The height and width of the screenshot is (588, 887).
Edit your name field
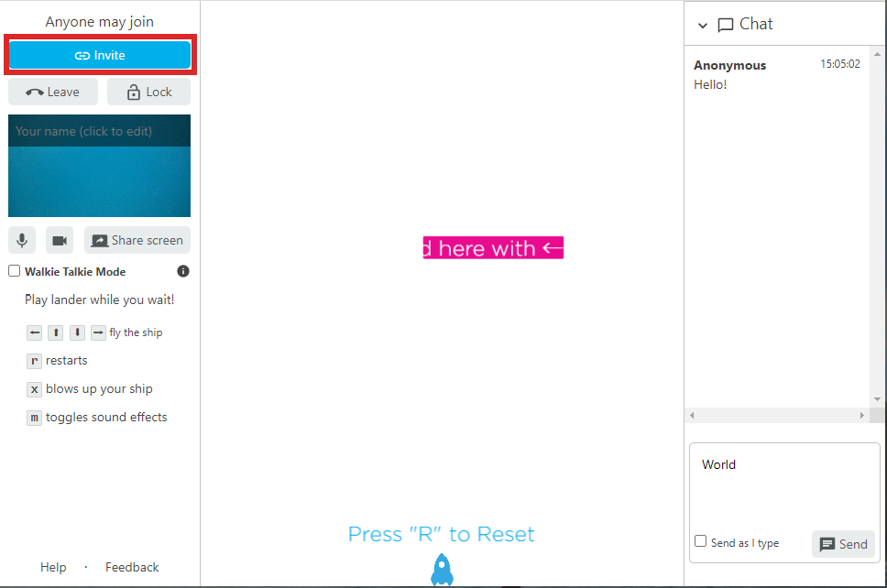(100, 131)
